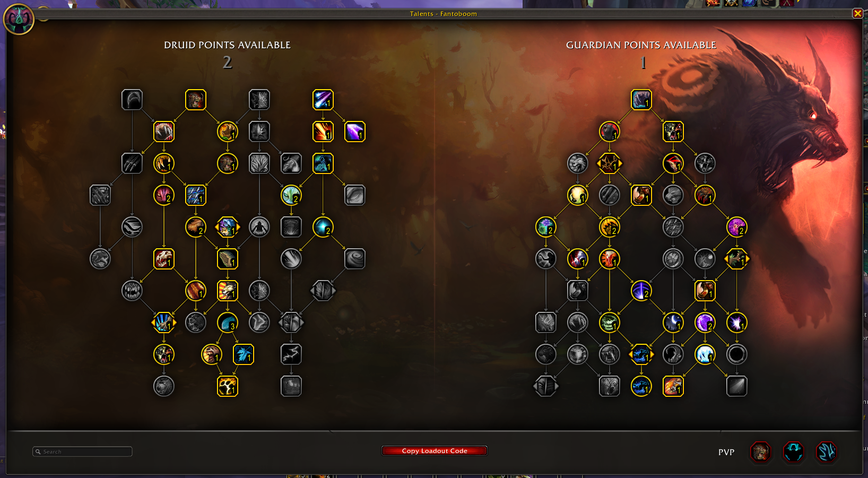Image resolution: width=868 pixels, height=478 pixels.
Task: Click the top Guardian tree talent node
Action: pyautogui.click(x=641, y=100)
